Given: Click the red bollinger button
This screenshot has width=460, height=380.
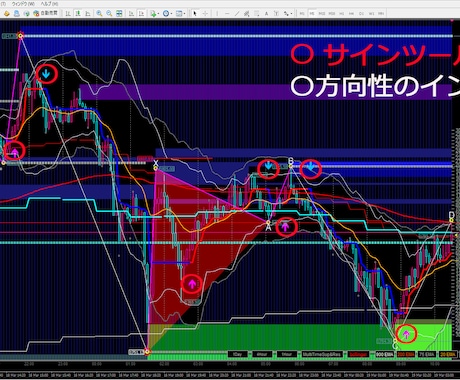Looking at the screenshot, I should pos(358,354).
